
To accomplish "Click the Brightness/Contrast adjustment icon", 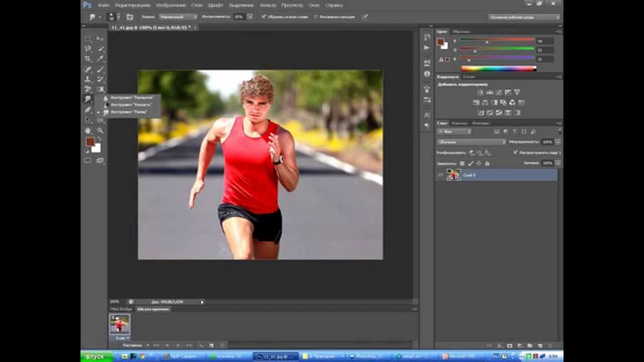I will click(x=480, y=93).
